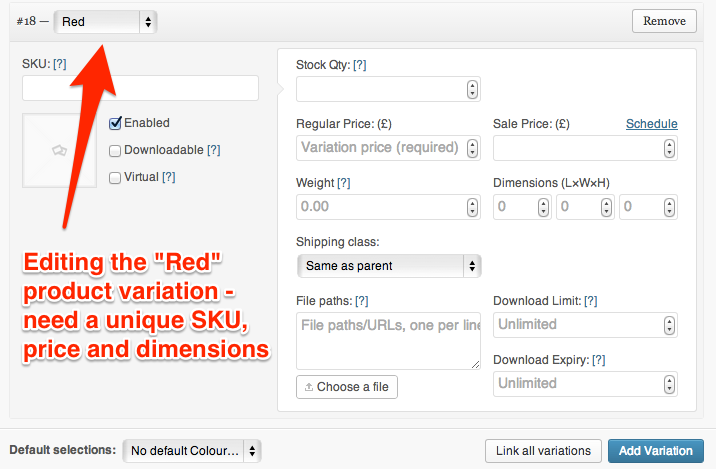
Task: Open the Shipping class dropdown
Action: click(389, 266)
